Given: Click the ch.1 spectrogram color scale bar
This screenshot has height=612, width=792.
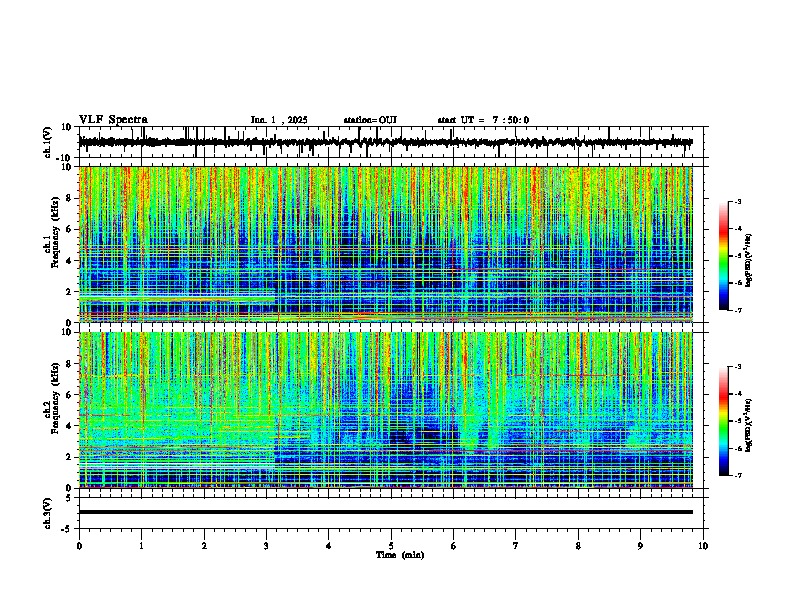Looking at the screenshot, I should pyautogui.click(x=723, y=256).
